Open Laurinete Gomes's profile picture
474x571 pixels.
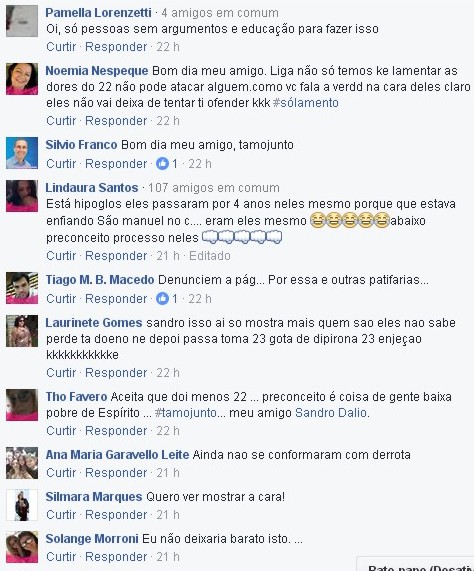22,331
